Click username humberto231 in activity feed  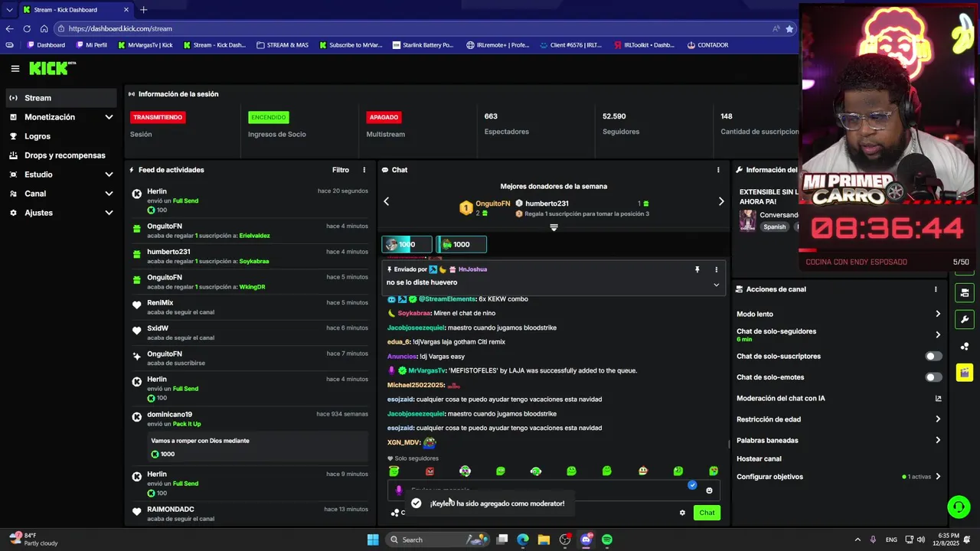168,252
